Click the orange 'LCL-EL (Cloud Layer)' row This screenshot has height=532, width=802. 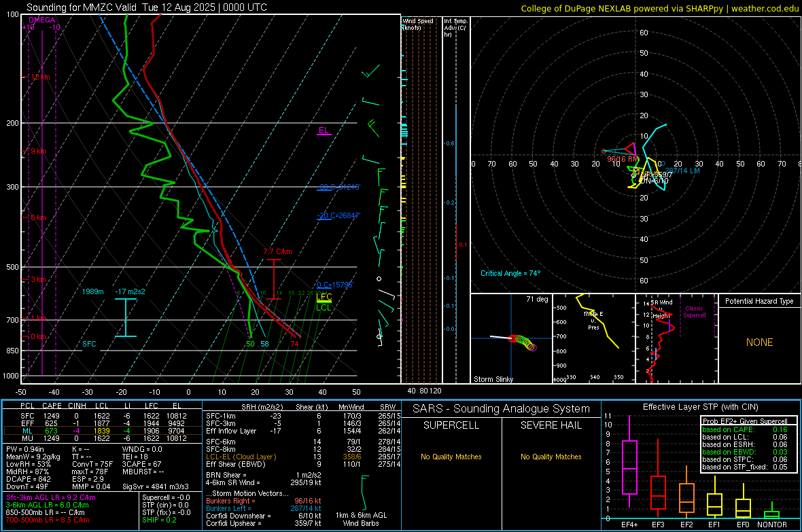(303, 457)
